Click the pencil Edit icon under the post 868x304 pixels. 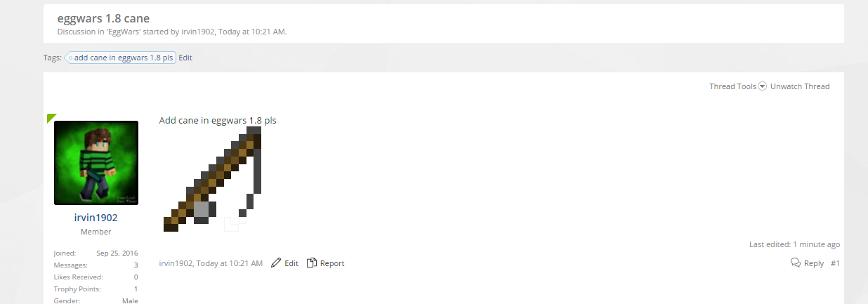coord(276,263)
